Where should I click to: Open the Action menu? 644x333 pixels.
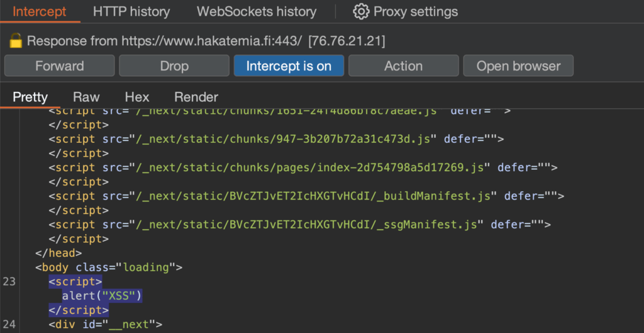pyautogui.click(x=403, y=66)
